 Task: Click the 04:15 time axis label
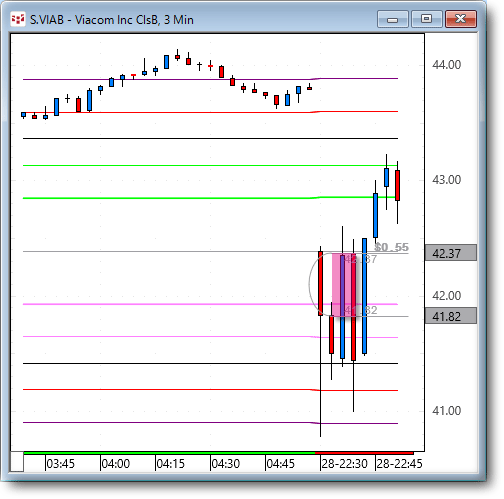[170, 464]
